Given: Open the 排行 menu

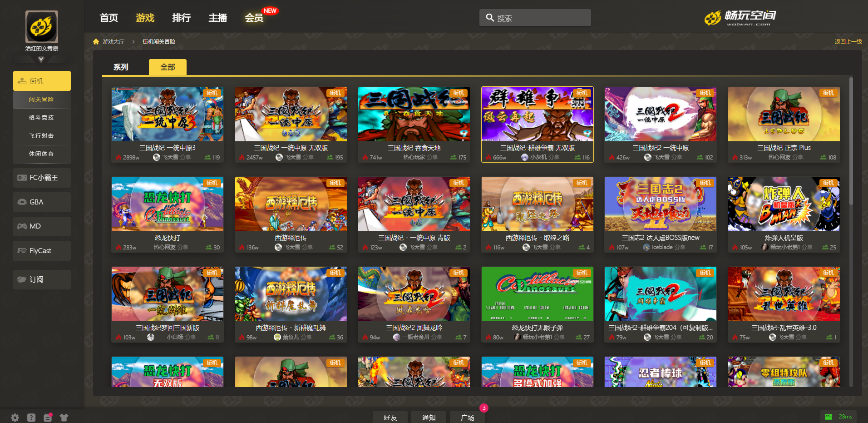Looking at the screenshot, I should (x=182, y=18).
